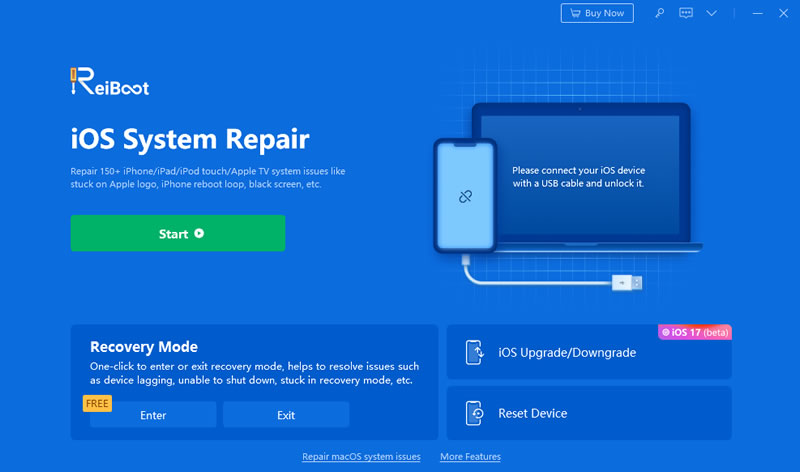This screenshot has width=800, height=472.
Task: Close the ReiBoot window
Action: coord(784,13)
